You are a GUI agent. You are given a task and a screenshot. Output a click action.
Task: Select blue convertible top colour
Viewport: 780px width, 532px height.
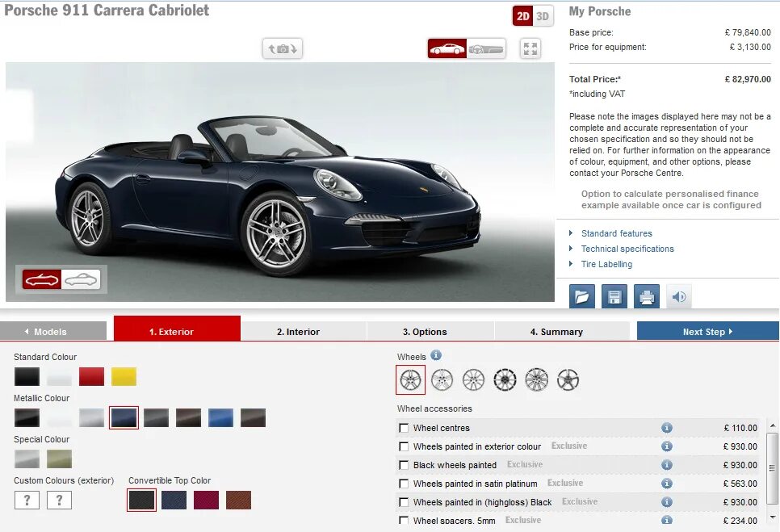click(174, 501)
